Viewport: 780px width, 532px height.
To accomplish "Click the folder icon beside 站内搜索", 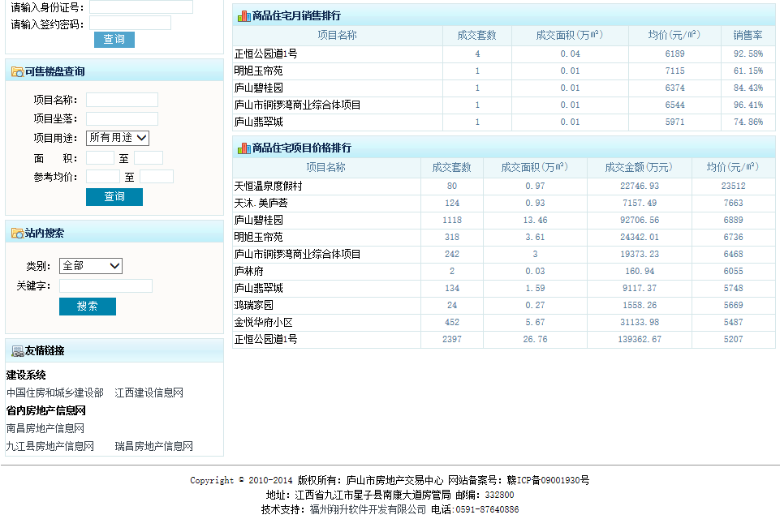I will coord(17,234).
